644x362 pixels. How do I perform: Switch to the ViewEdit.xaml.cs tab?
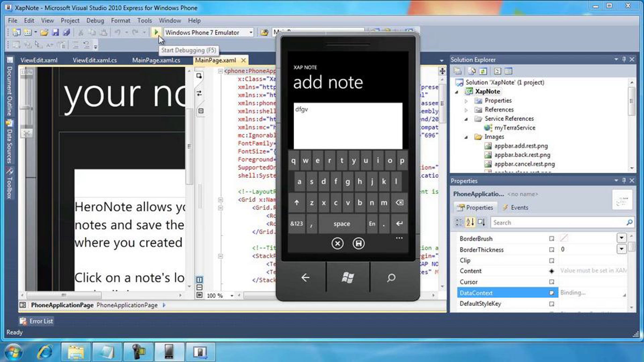pyautogui.click(x=95, y=60)
